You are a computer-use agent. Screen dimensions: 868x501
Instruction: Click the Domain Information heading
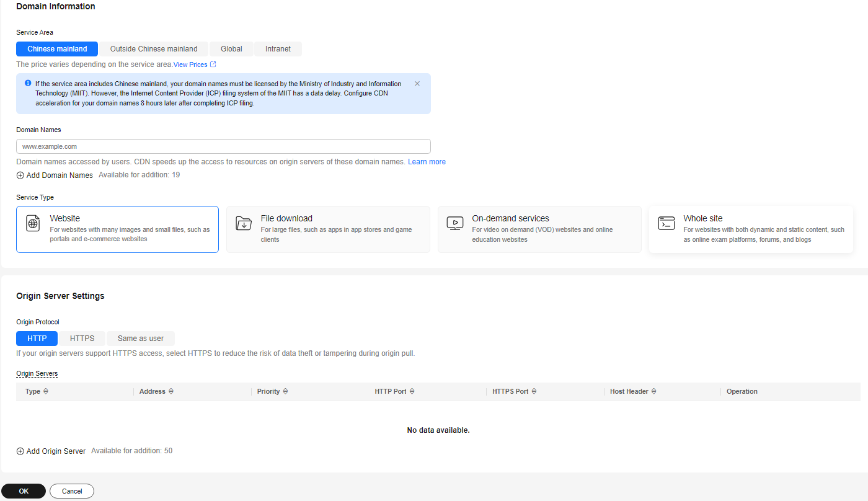tap(56, 6)
